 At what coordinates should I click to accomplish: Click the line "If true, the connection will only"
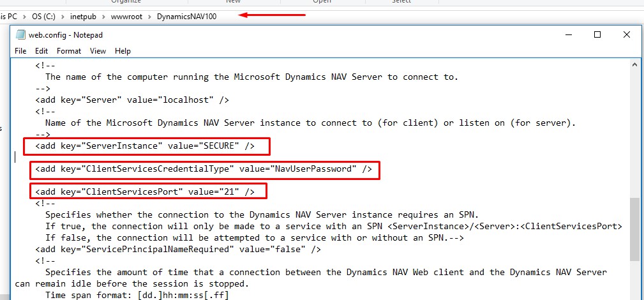point(334,227)
